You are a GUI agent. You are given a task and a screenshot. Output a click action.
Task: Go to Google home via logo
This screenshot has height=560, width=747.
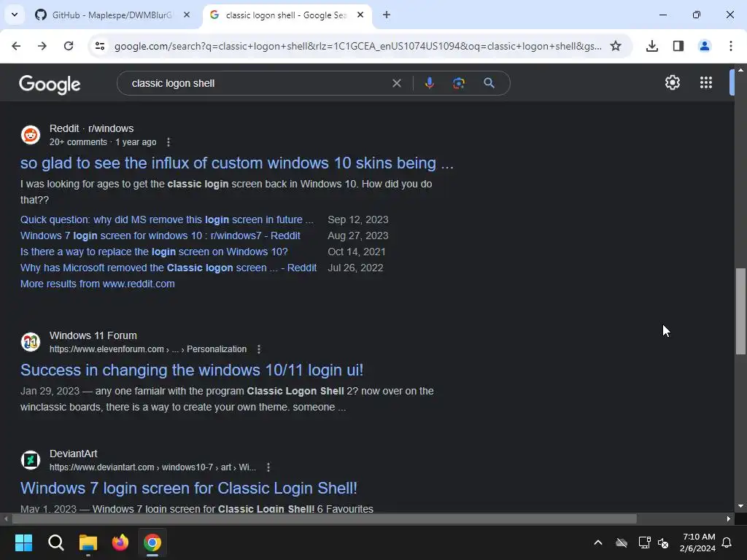50,85
